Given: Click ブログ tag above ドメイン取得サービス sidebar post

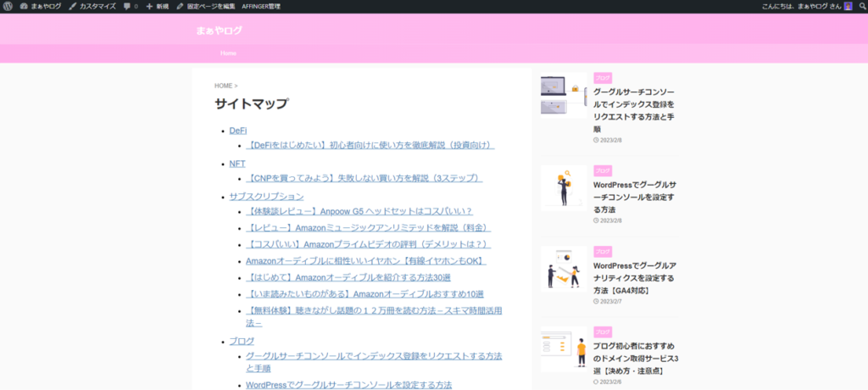Looking at the screenshot, I should tap(603, 331).
